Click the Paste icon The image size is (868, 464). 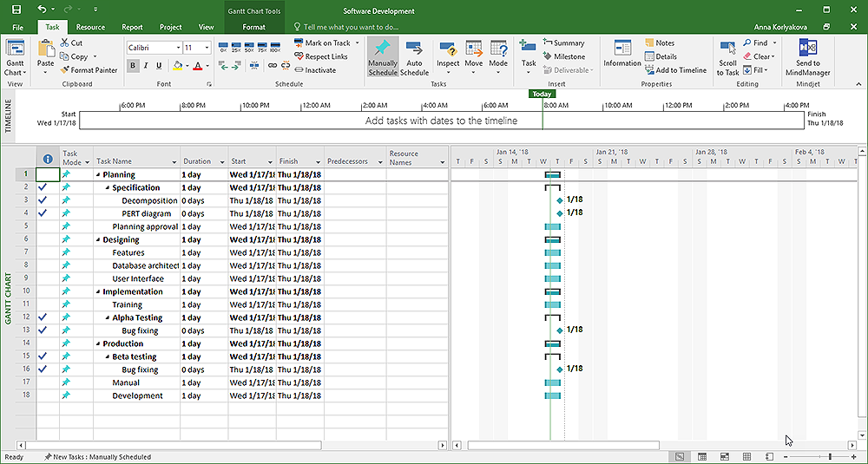(45, 52)
